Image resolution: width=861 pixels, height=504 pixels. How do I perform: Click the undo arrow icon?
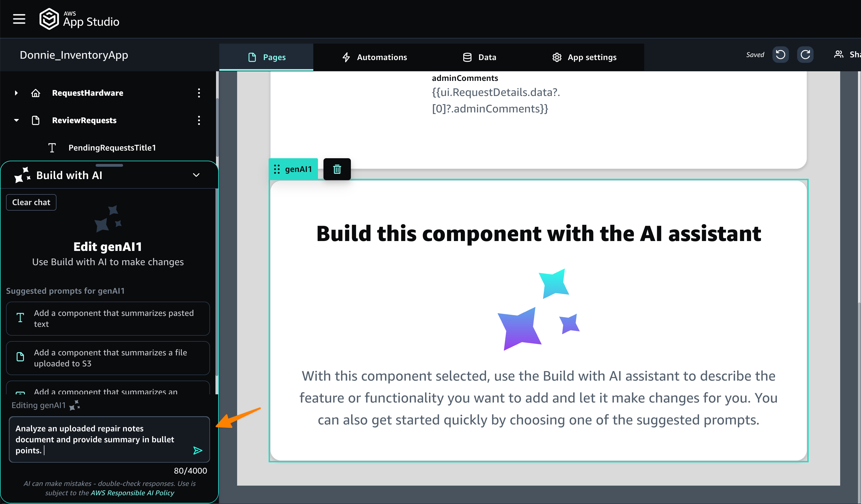780,55
